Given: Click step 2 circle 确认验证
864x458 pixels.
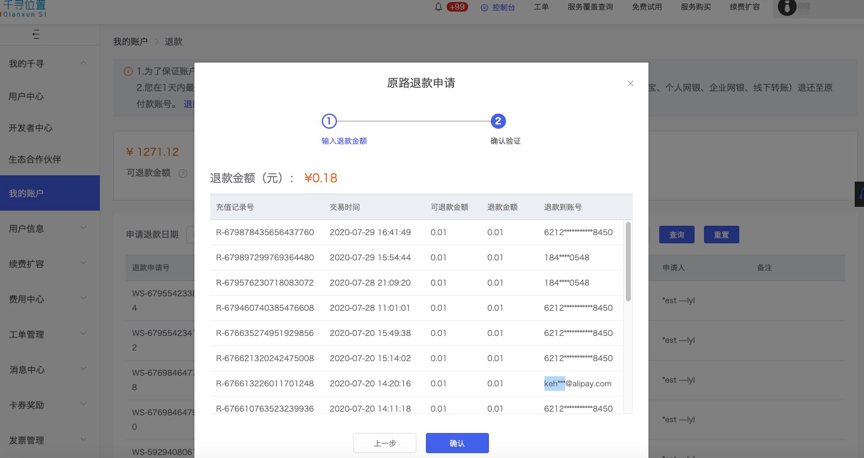Looking at the screenshot, I should tap(498, 121).
